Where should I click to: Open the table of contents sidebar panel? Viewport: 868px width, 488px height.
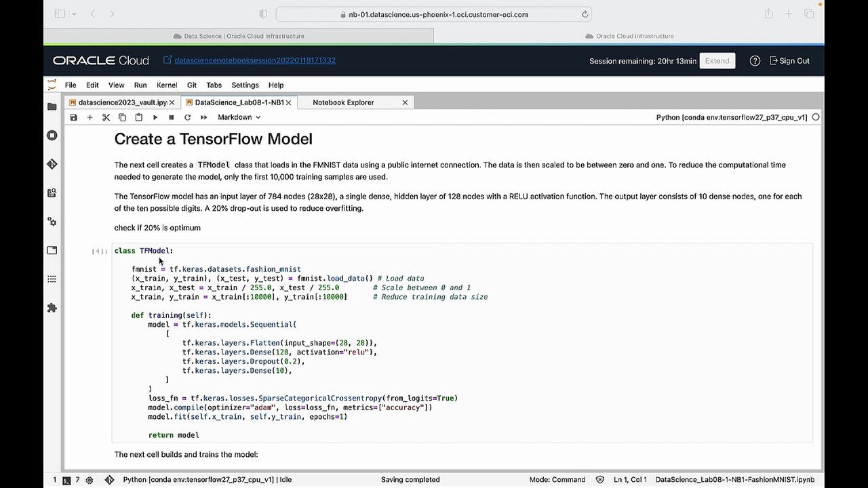52,279
